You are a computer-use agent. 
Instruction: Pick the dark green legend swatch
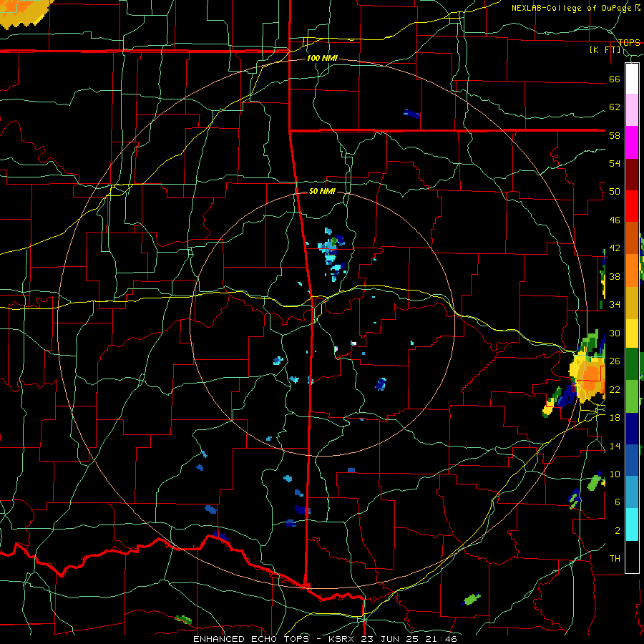click(x=632, y=364)
